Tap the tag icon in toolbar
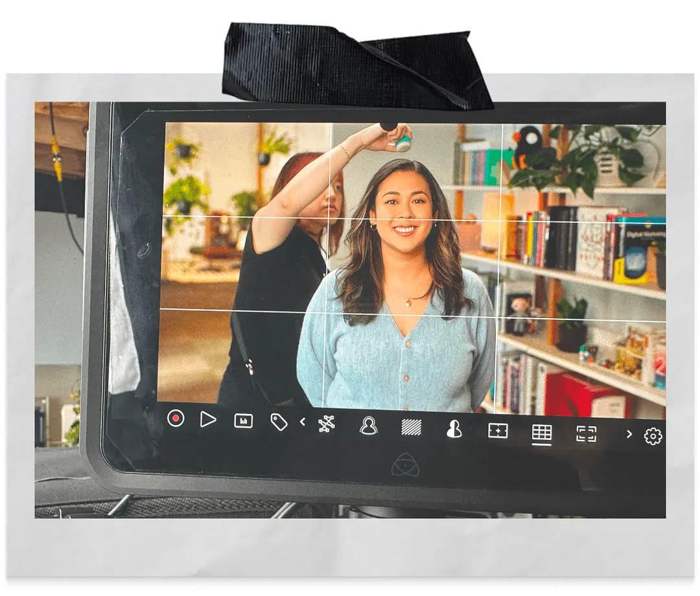Screen dimensions: 700x596 (x=279, y=422)
